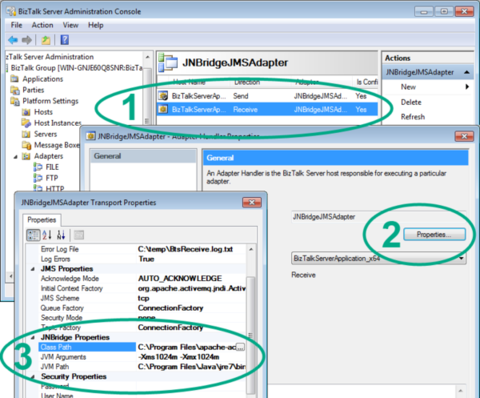Collapse the JNBridge Properties category
Image resolution: width=480 pixels, height=398 pixels.
(x=32, y=337)
